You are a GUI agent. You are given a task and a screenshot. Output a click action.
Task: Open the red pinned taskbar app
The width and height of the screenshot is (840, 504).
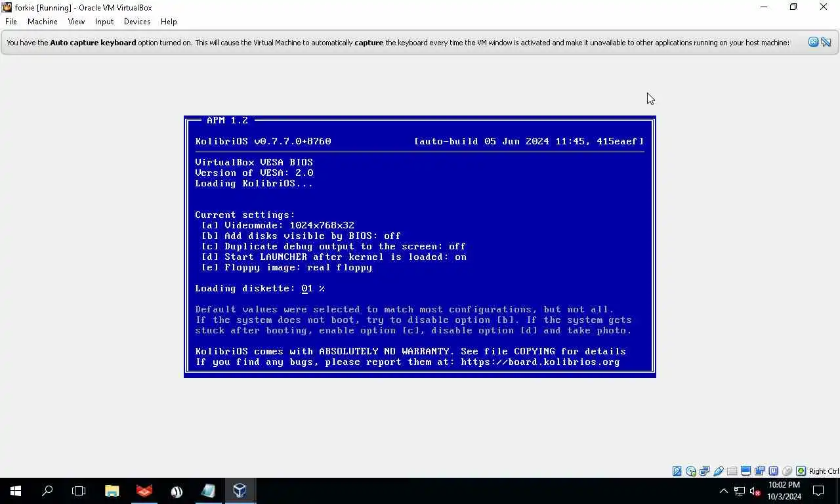tap(144, 491)
